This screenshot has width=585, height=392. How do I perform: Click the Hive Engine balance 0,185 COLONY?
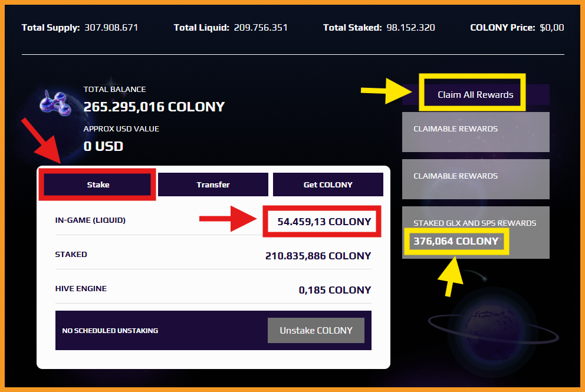point(335,290)
